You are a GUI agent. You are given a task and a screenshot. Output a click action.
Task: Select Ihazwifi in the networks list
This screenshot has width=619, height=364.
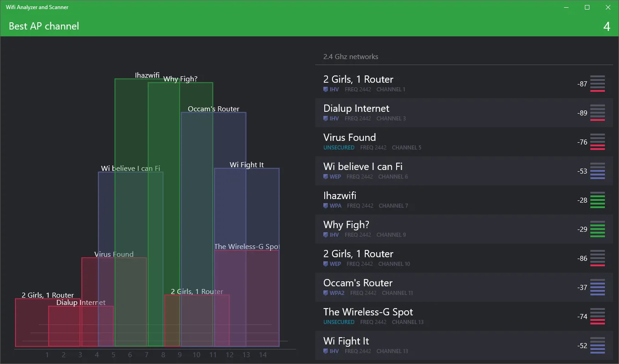[464, 200]
